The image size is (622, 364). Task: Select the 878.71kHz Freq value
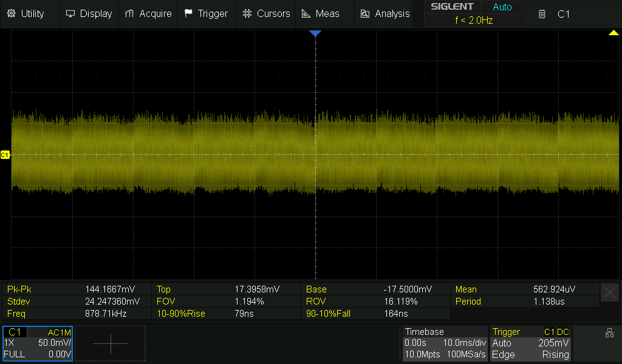click(106, 314)
